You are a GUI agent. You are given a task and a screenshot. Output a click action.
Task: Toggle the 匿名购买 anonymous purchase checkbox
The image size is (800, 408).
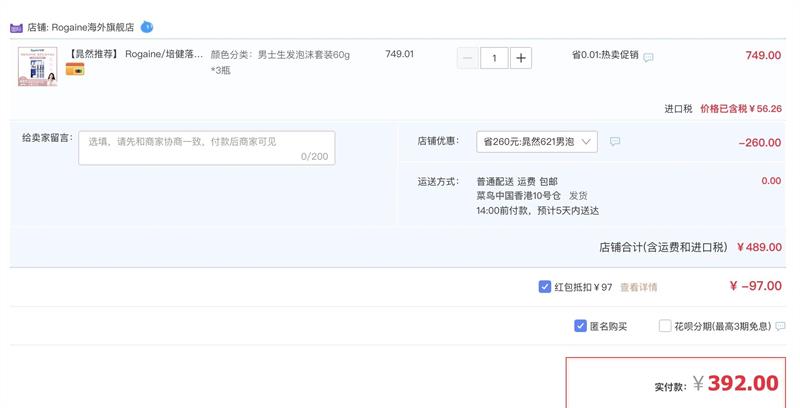point(580,326)
